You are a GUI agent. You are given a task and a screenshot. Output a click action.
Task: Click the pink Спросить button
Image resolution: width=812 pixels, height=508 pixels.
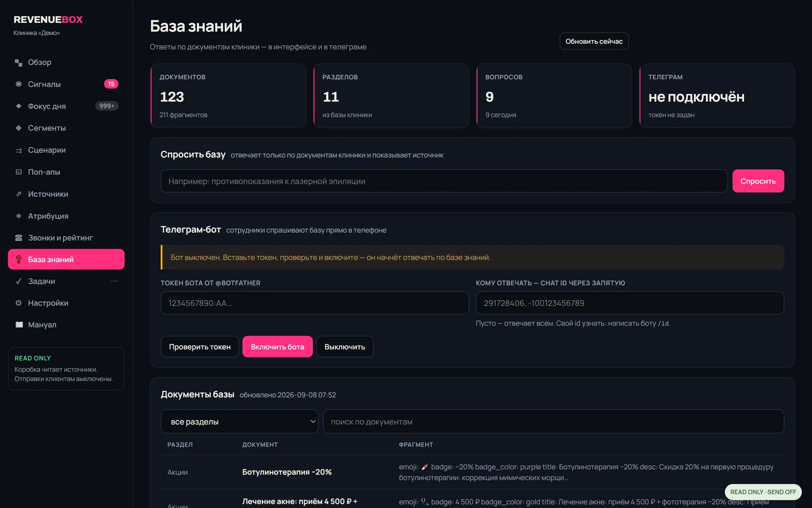click(x=758, y=181)
